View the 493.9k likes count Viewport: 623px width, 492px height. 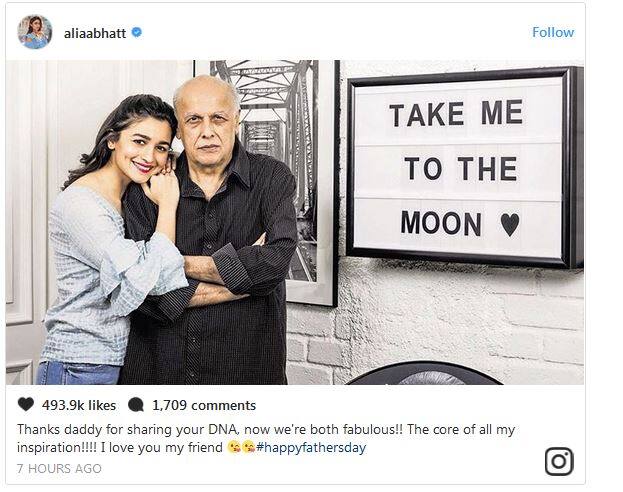[79, 405]
